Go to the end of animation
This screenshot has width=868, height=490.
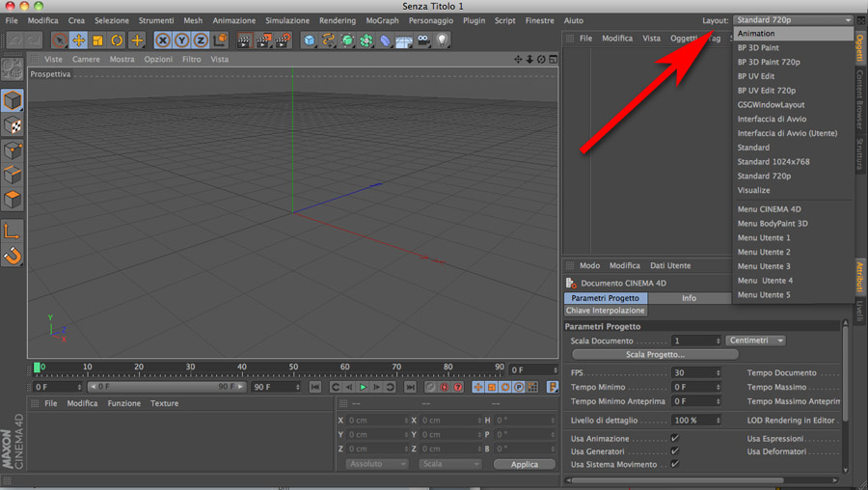point(410,387)
